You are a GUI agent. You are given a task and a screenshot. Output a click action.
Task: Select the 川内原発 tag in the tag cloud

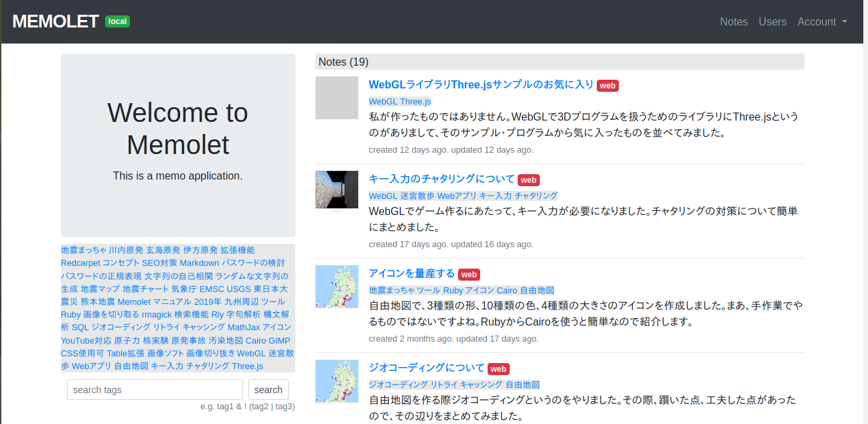126,250
